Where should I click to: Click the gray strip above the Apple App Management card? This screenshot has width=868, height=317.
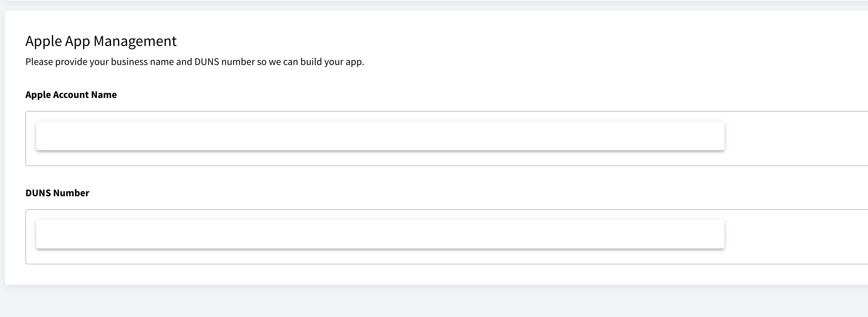point(434,6)
